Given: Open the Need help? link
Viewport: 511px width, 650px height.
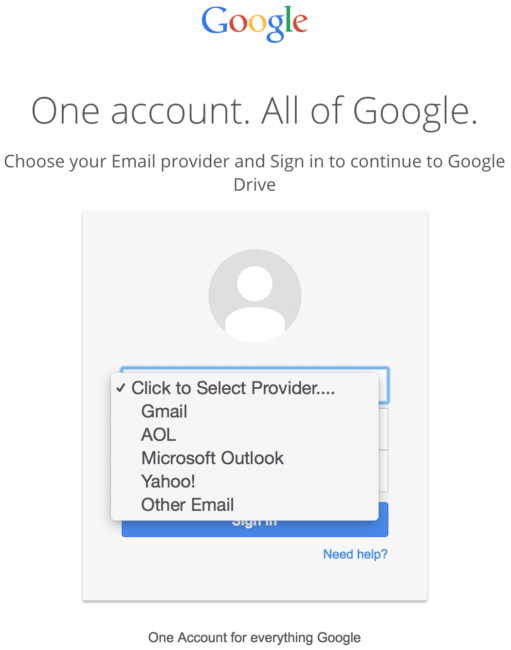Looking at the screenshot, I should (355, 554).
